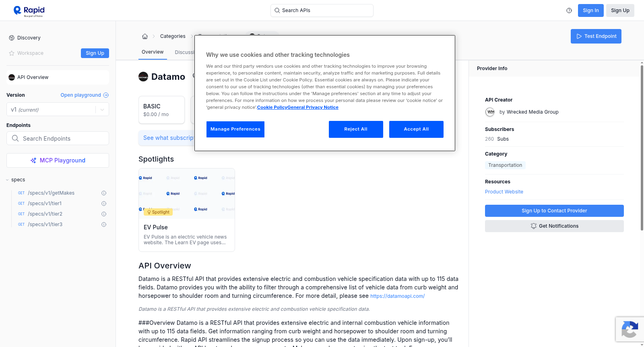Open Categories in the breadcrumb
This screenshot has width=644, height=347.
173,36
